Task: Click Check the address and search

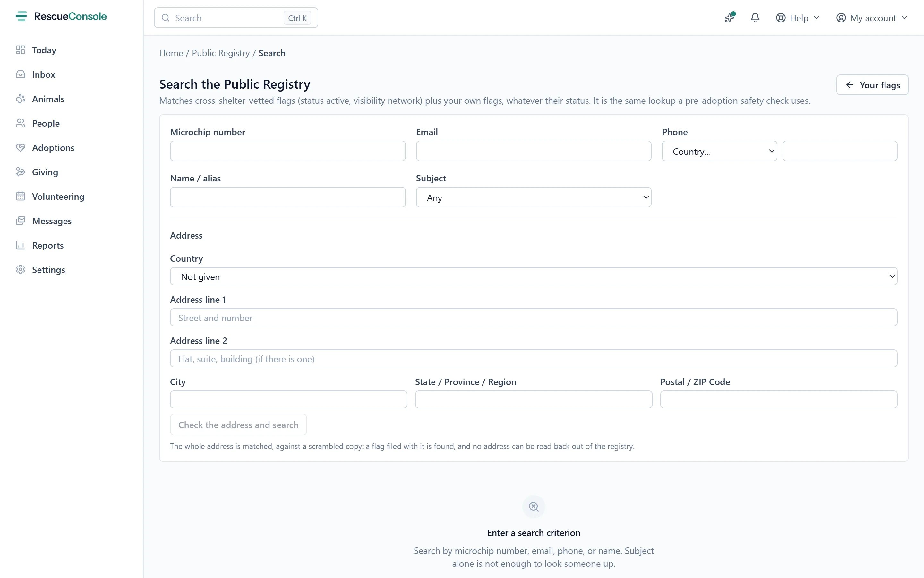Action: pyautogui.click(x=238, y=425)
